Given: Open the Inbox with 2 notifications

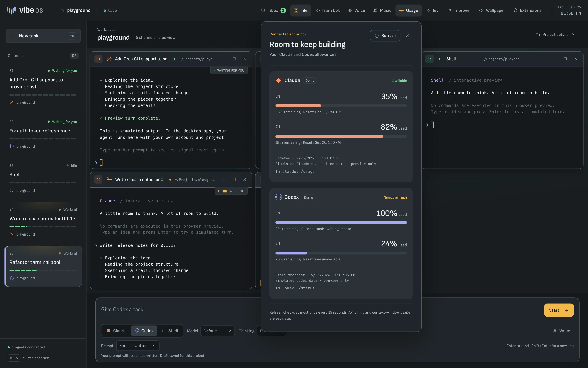Looking at the screenshot, I should 273,10.
